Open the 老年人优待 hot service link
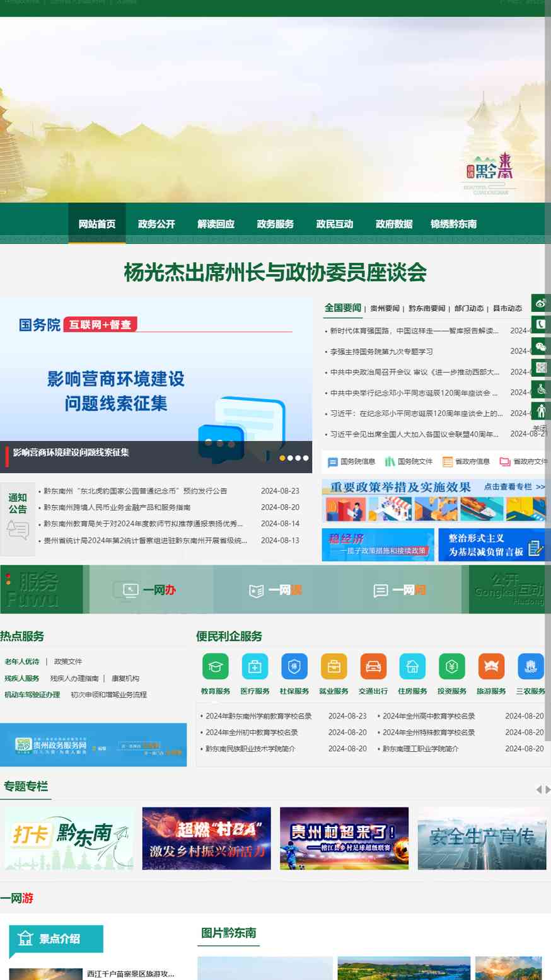This screenshot has height=980, width=551. tap(22, 662)
